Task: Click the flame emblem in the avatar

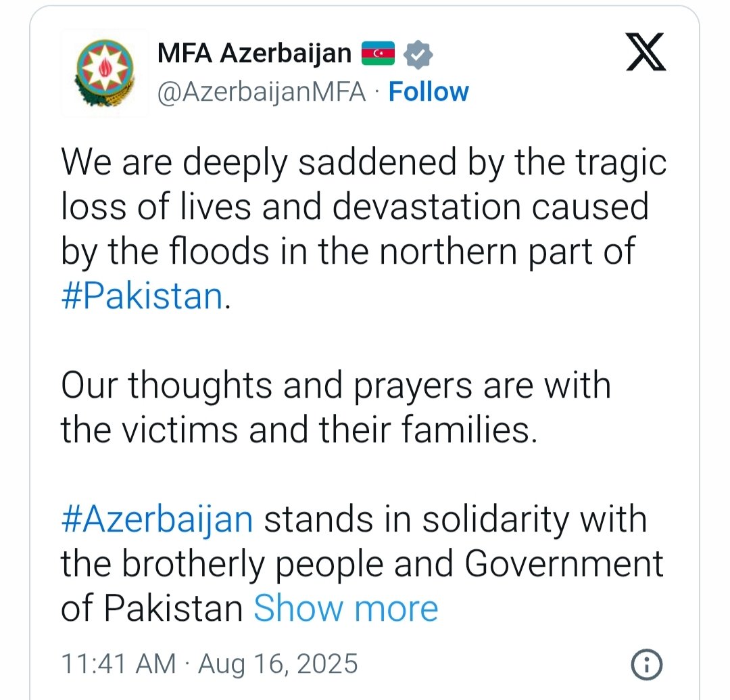Action: (104, 68)
